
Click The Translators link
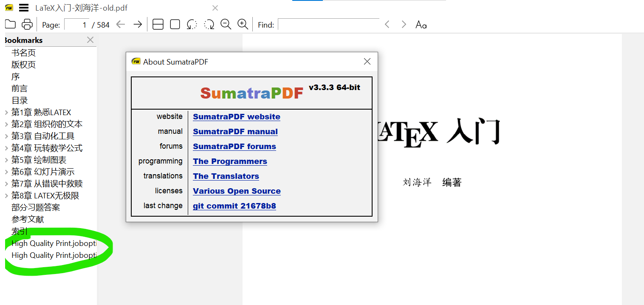[226, 176]
